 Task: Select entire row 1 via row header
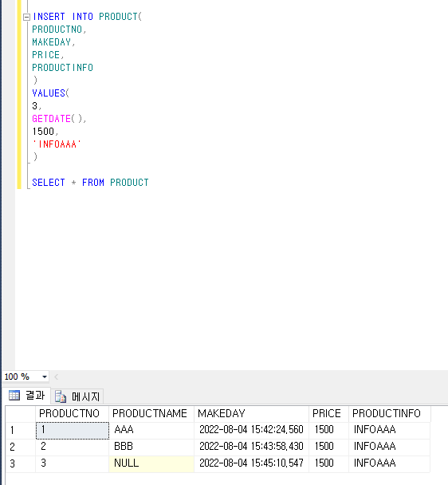tap(21, 430)
